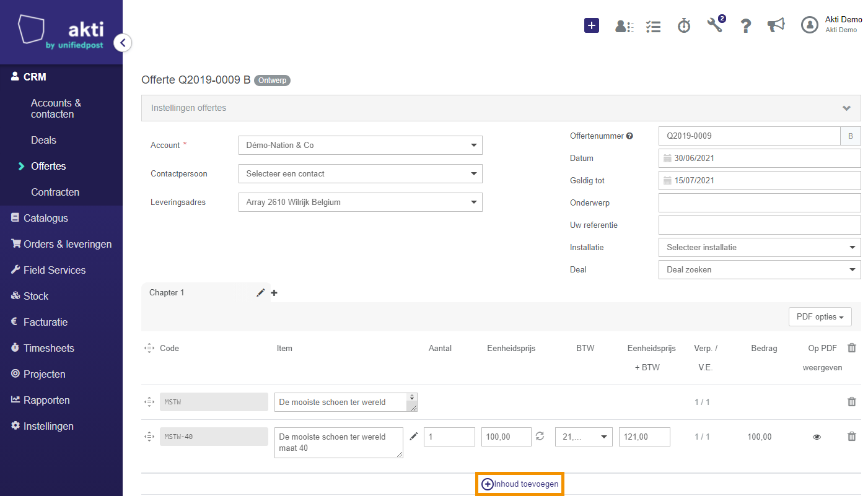Click the Aantal field with value 1

pos(449,437)
